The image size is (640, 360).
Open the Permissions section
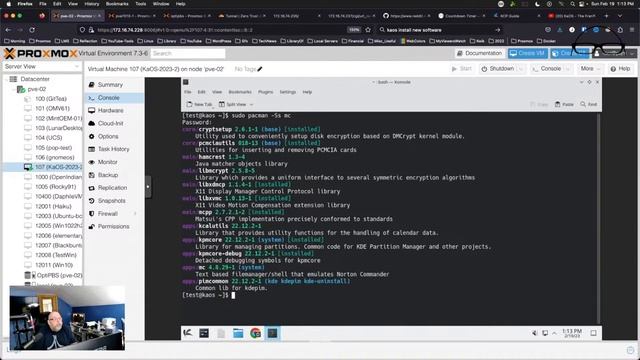(113, 227)
